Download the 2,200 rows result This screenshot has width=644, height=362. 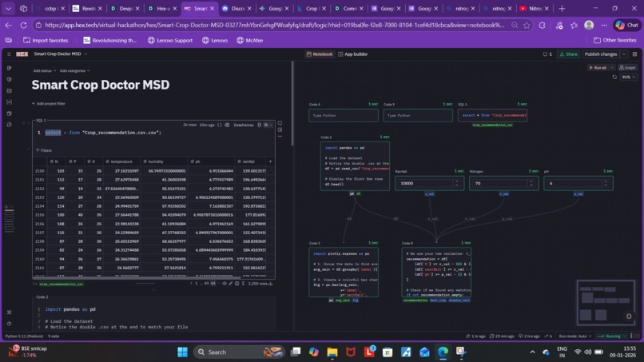point(271,284)
